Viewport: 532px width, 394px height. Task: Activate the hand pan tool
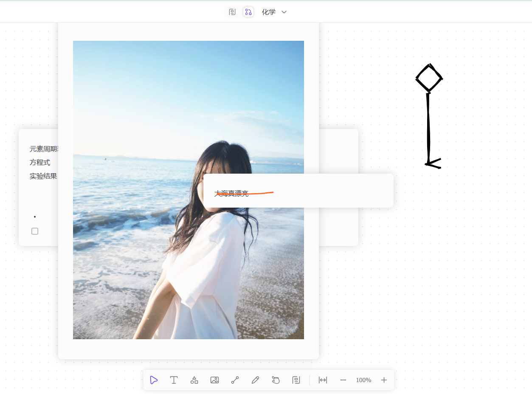point(276,380)
